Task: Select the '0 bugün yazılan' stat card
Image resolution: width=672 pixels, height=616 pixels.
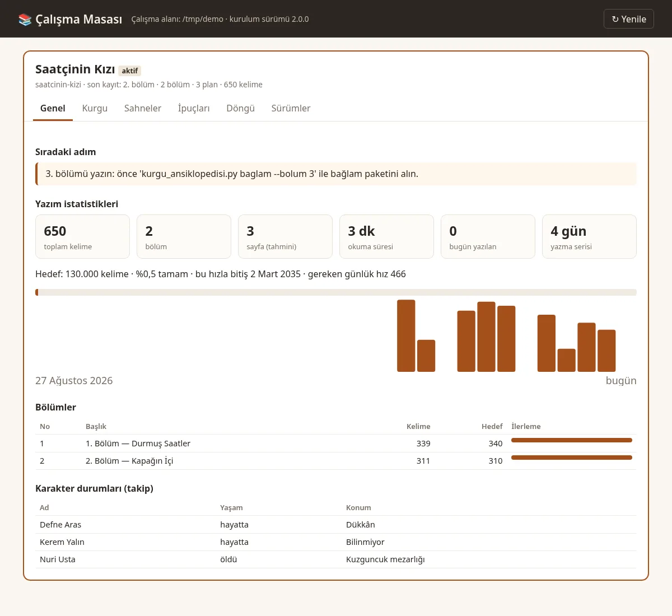Action: click(x=488, y=237)
